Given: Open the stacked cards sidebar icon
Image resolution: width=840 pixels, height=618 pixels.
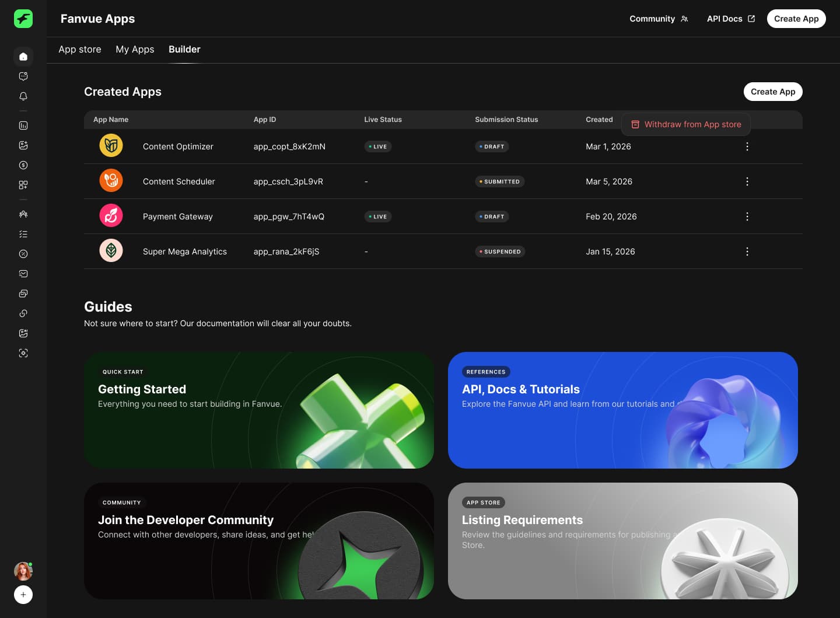Looking at the screenshot, I should [x=23, y=294].
